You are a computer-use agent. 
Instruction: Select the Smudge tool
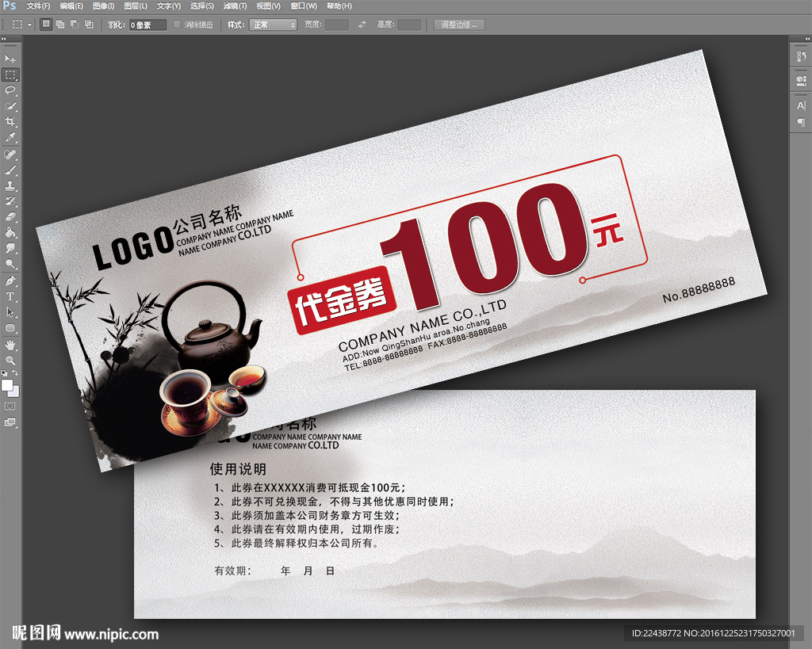coord(10,248)
